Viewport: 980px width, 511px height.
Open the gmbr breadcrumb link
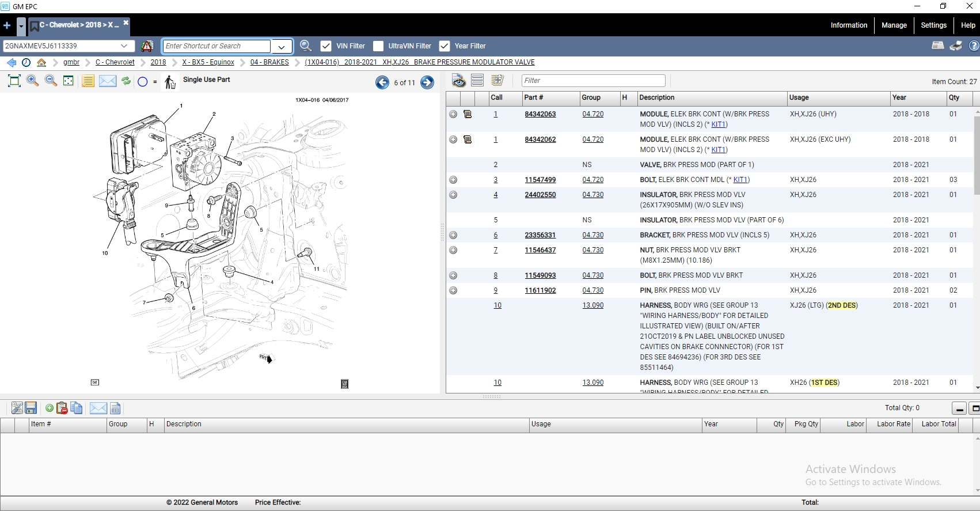[71, 62]
